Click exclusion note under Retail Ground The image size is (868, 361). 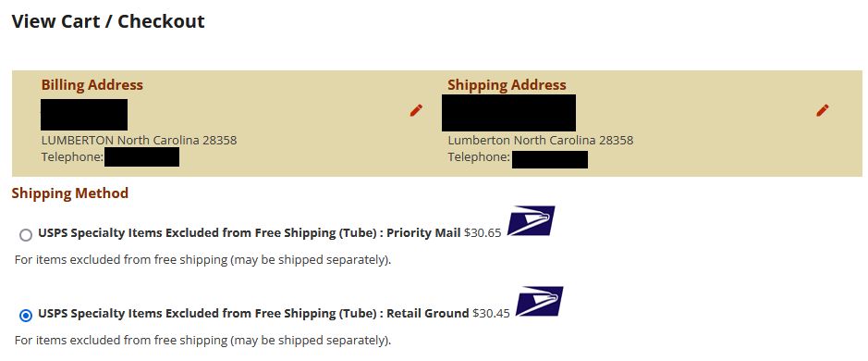[202, 340]
